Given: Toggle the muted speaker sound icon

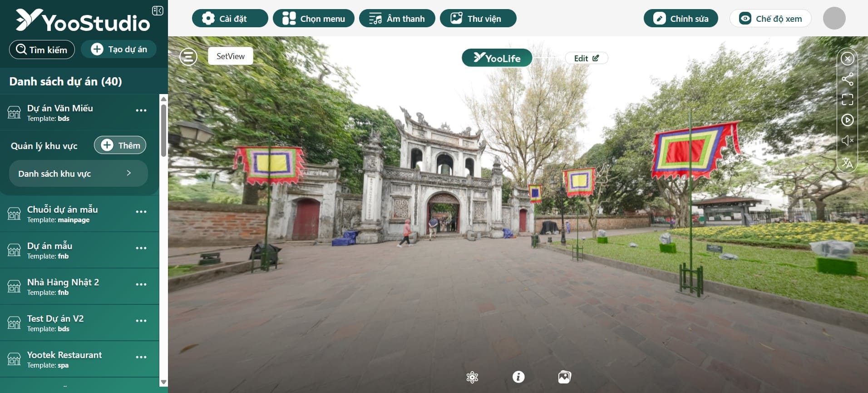Looking at the screenshot, I should [x=847, y=141].
